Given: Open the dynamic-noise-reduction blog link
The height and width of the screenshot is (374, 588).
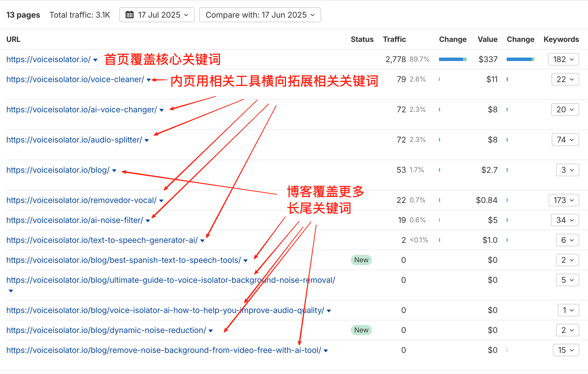Looking at the screenshot, I should coord(106,330).
